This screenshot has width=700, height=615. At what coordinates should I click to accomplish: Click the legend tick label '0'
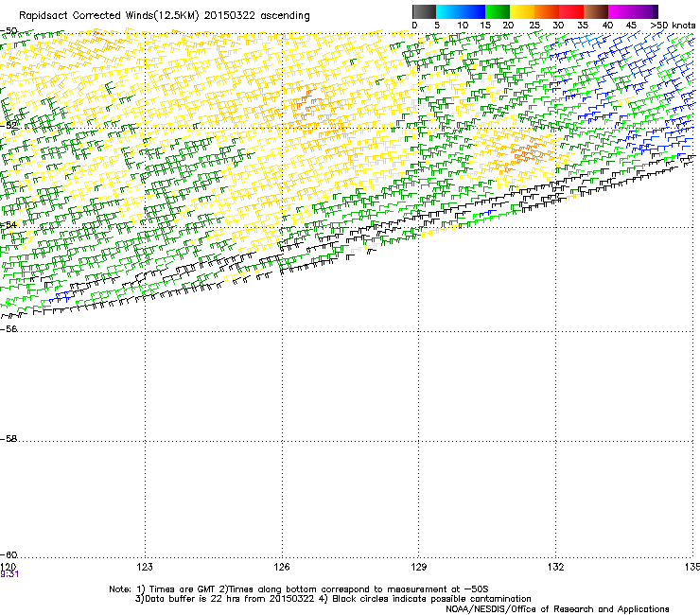pos(414,26)
